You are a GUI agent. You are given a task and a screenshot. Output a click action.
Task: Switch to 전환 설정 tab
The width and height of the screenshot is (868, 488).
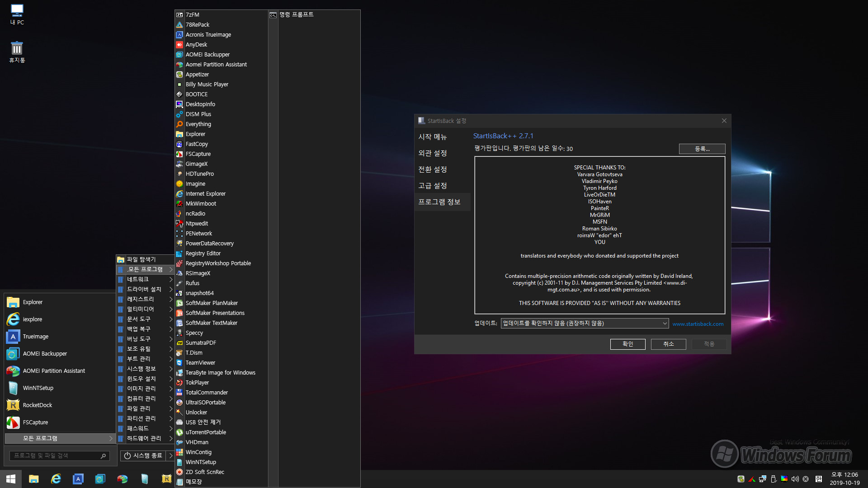coord(442,169)
